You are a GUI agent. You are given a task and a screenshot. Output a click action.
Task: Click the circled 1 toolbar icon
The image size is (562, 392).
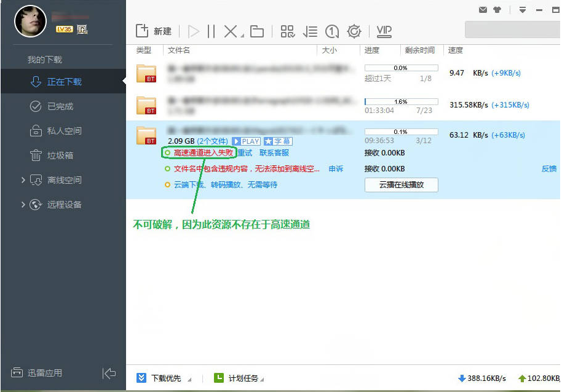[332, 31]
